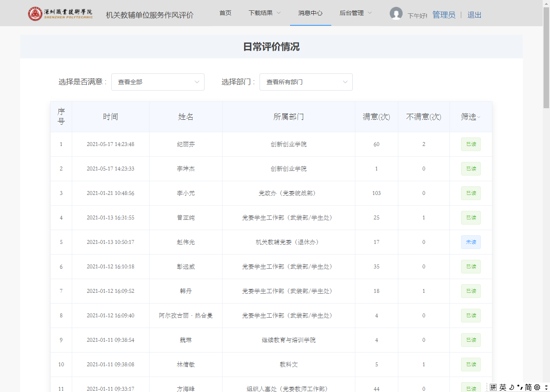Open 后台管理 dropdown menu
Viewport: 550px width, 392px height.
(x=356, y=13)
